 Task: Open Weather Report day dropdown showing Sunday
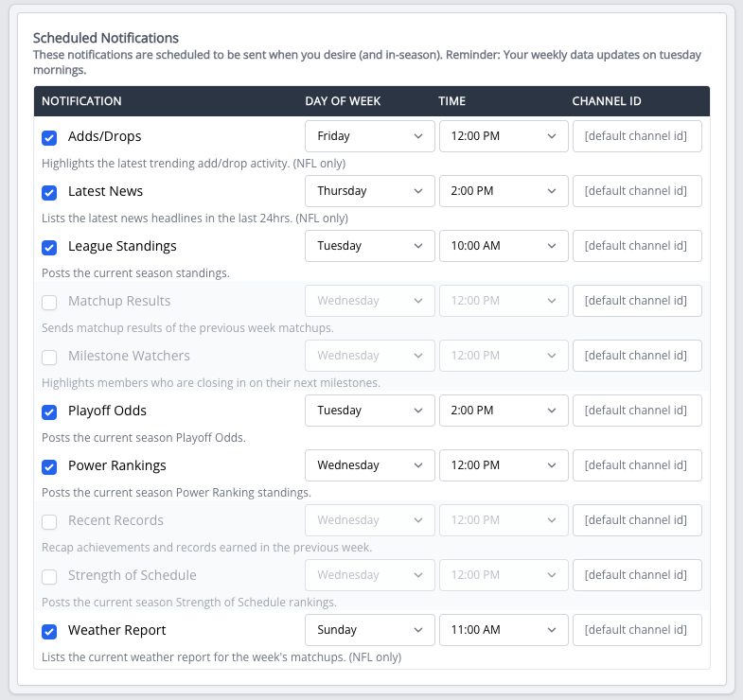(369, 630)
